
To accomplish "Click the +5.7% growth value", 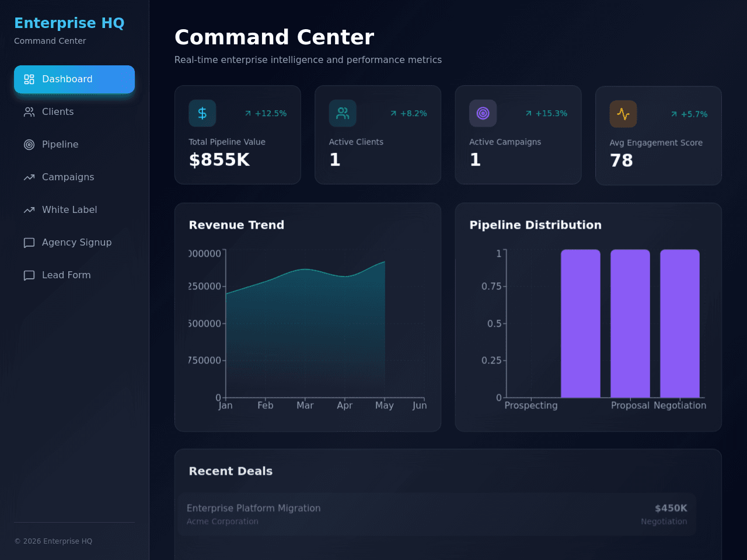I will pos(694,114).
